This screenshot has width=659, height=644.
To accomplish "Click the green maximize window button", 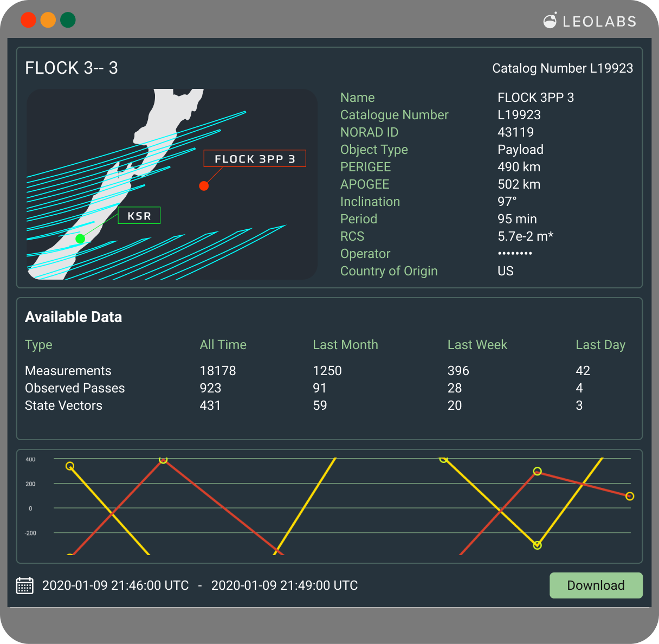I will (x=68, y=20).
